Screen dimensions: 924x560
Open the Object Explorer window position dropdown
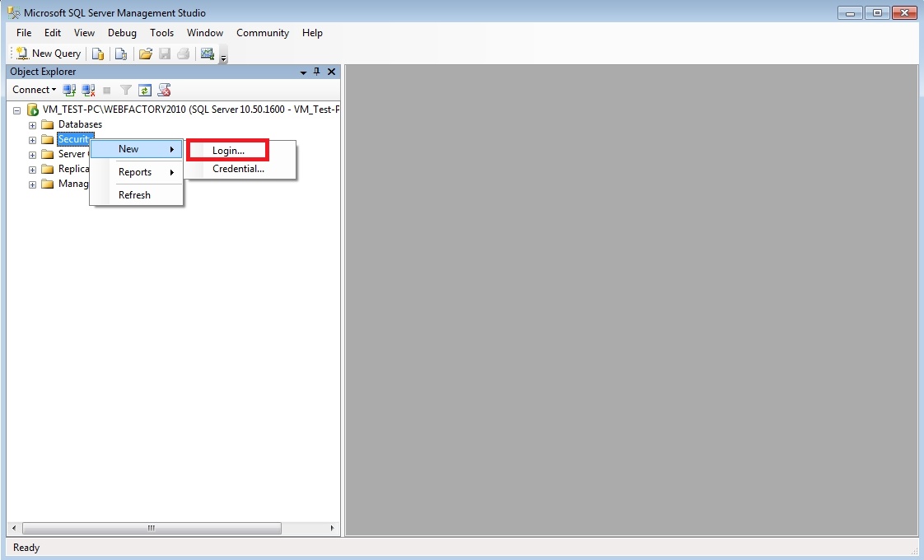[x=303, y=72]
